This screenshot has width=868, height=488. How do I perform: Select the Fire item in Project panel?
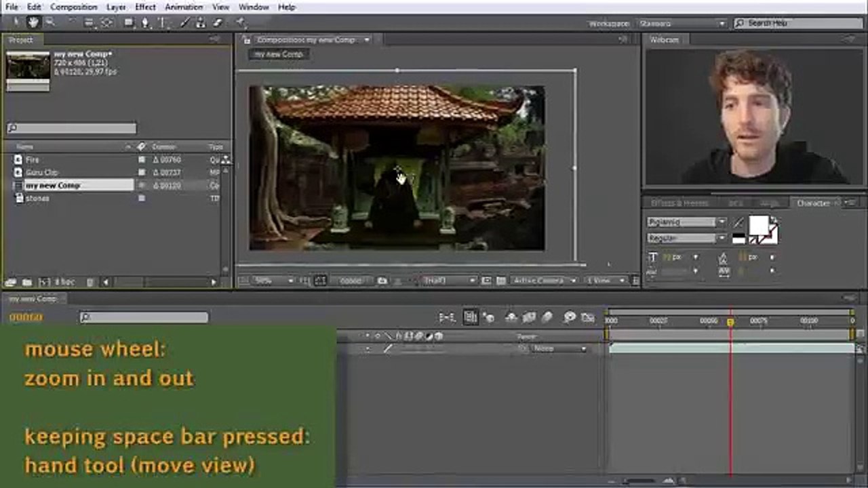[33, 160]
